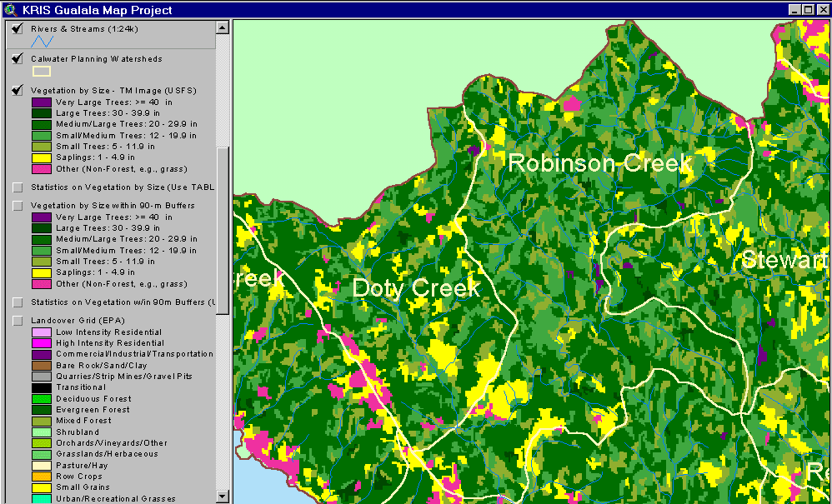Click the High Intensity Residential color swatch
Image resolution: width=832 pixels, height=504 pixels.
(x=42, y=343)
